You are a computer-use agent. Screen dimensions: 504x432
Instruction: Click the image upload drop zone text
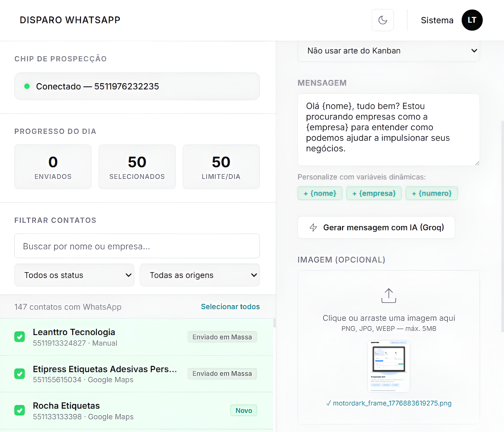[389, 318]
